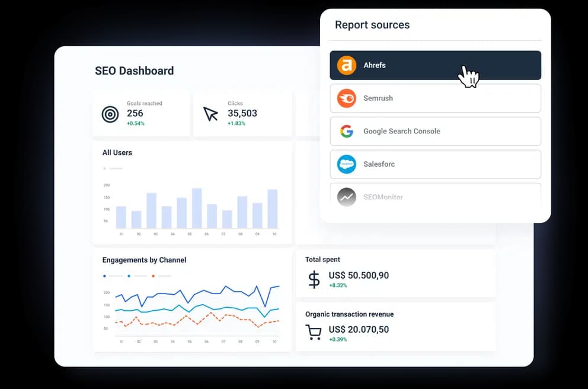Open the Report sources panel header
This screenshot has height=389, width=588.
[372, 25]
